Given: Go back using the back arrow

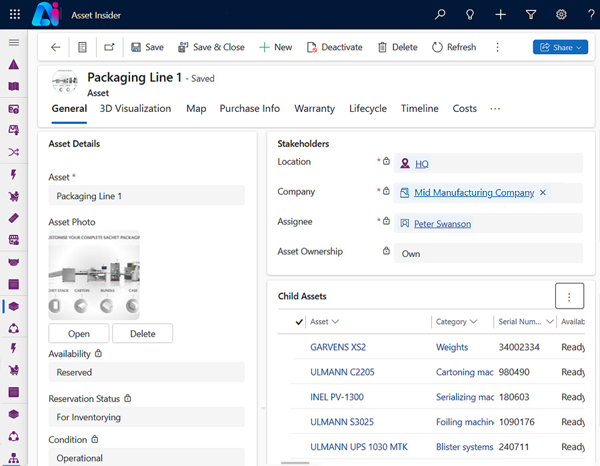Looking at the screenshot, I should tap(55, 47).
